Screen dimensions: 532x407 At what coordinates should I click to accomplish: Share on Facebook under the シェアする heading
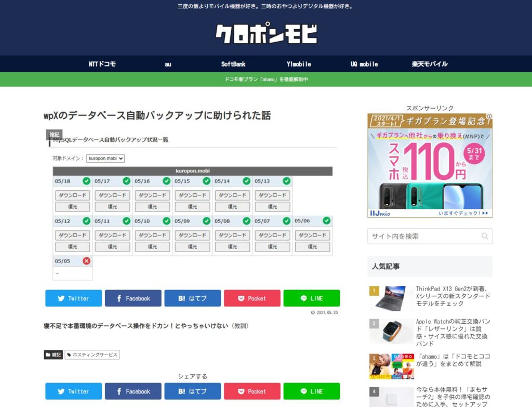133,391
